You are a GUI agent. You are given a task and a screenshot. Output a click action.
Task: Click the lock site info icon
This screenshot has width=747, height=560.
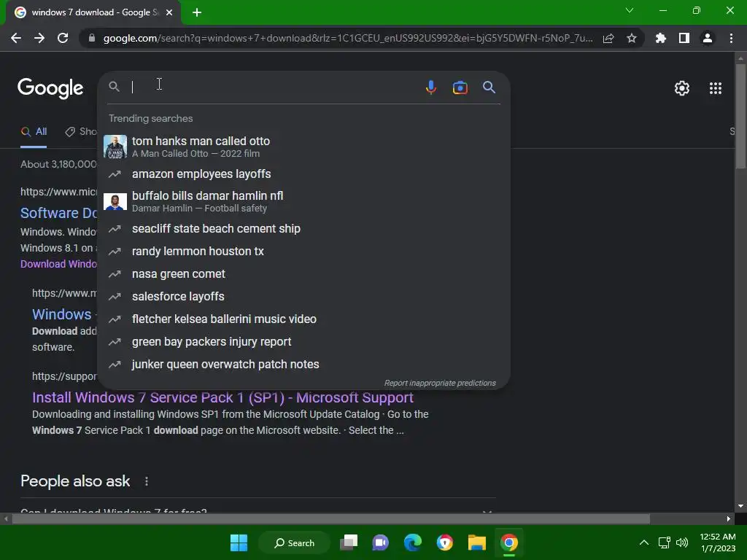point(92,38)
